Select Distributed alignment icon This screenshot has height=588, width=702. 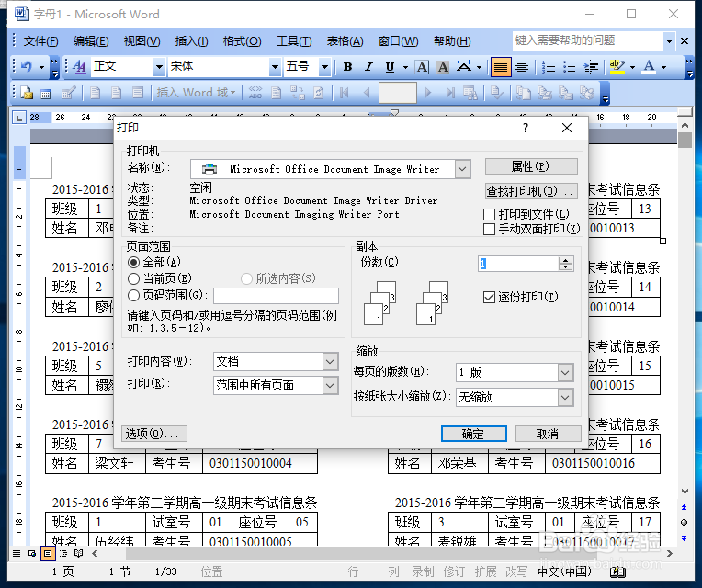click(x=522, y=67)
